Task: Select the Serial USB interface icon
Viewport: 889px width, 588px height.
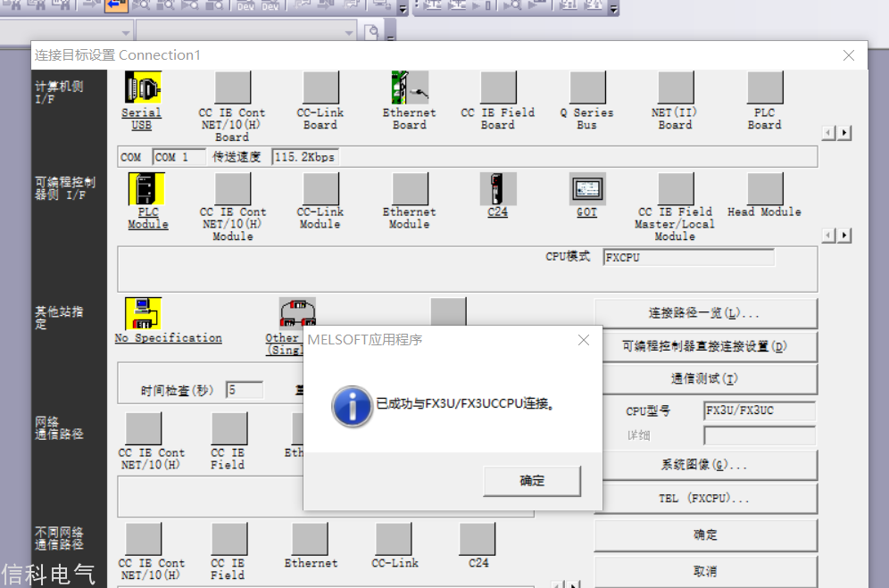Action: [x=143, y=87]
